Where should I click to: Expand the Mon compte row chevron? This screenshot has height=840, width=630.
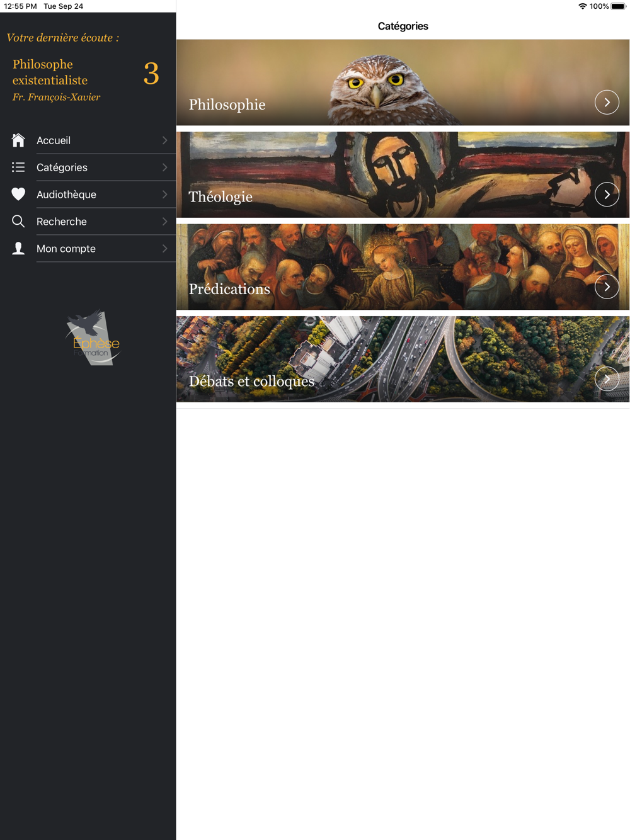(x=164, y=249)
